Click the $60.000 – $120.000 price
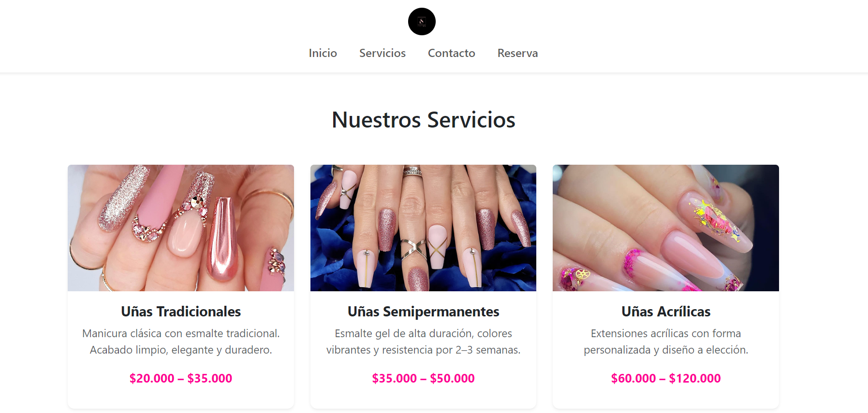 (666, 378)
